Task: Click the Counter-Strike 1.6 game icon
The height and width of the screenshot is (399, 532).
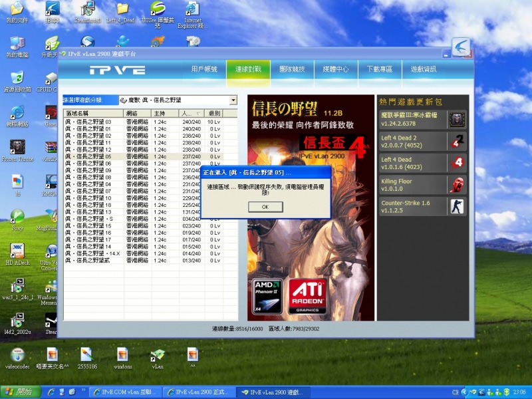Action: pos(456,206)
